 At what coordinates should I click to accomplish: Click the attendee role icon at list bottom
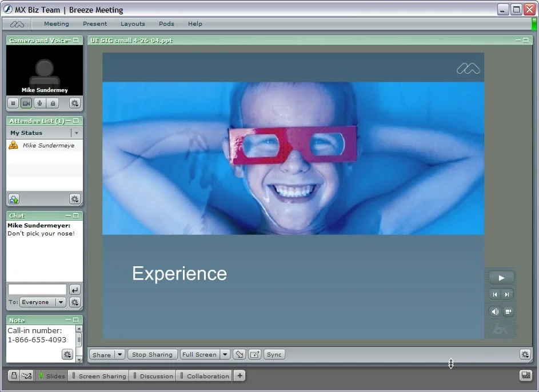pos(14,199)
